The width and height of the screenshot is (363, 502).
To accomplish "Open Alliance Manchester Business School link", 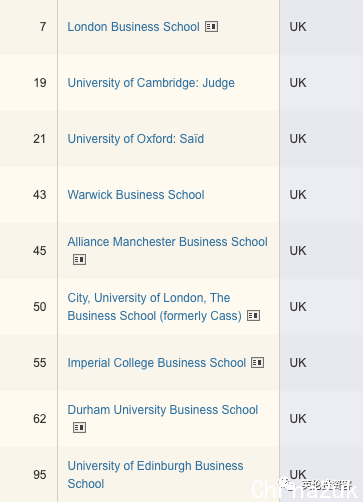I will (167, 242).
